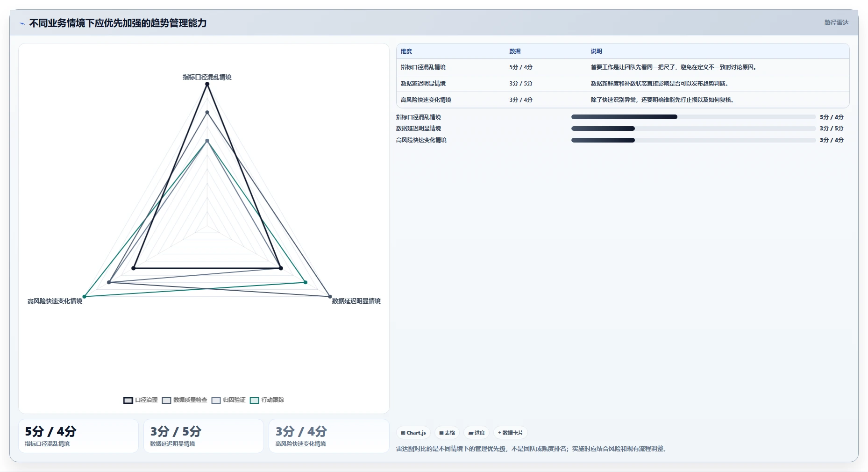
Task: Click the 数据卡片 tag chip
Action: pos(511,433)
